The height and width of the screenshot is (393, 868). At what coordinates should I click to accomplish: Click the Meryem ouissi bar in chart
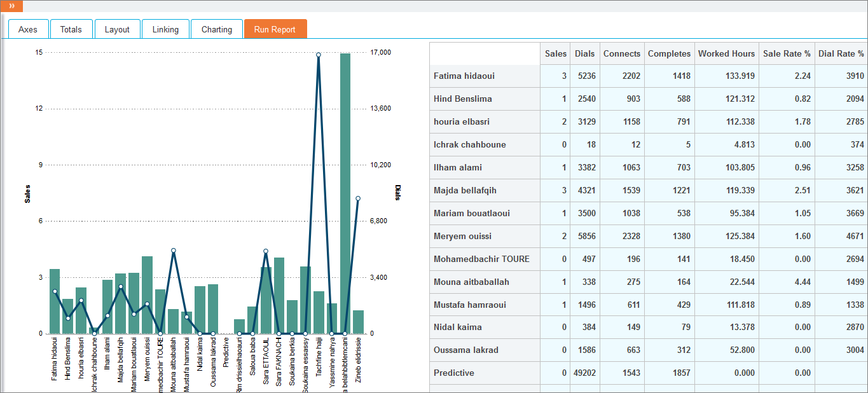[147, 295]
